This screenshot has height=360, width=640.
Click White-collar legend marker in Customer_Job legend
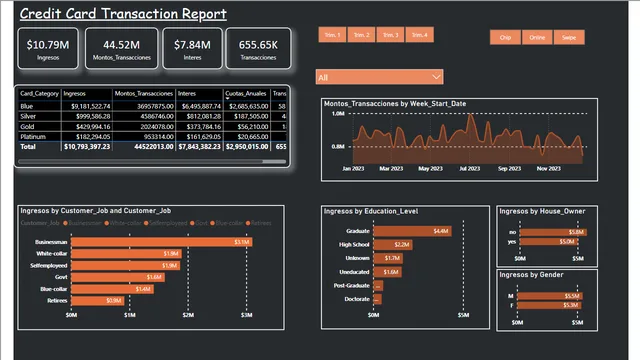(x=107, y=223)
